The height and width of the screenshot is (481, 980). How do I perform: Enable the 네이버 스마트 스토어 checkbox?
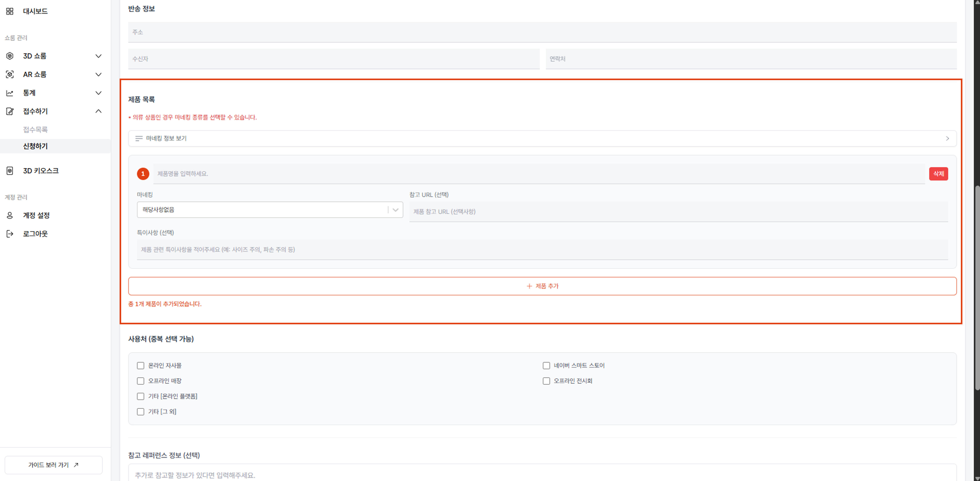(x=546, y=365)
